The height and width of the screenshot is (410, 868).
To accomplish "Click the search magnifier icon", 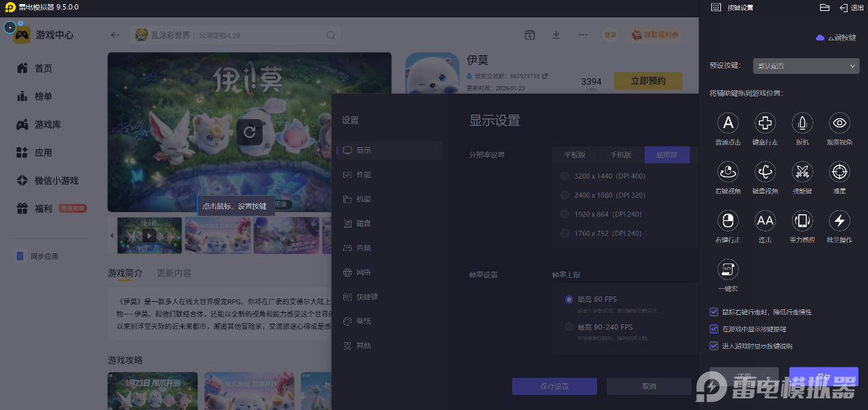I will [330, 36].
